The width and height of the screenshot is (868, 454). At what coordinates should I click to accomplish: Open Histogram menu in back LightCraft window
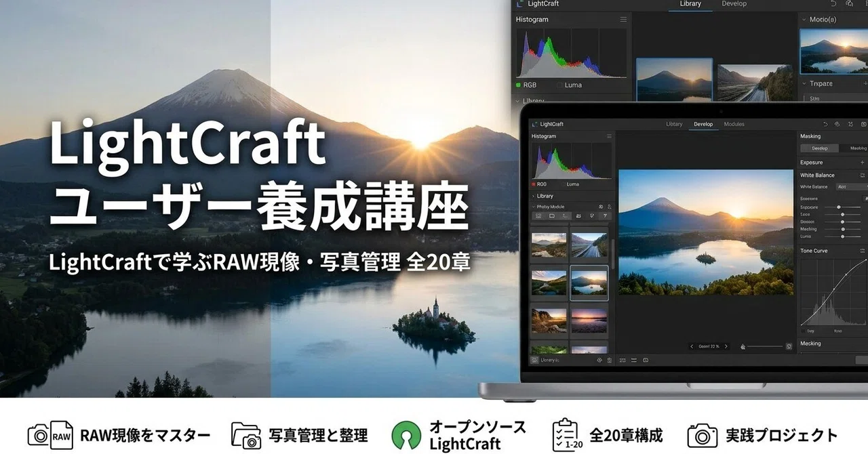pyautogui.click(x=623, y=20)
